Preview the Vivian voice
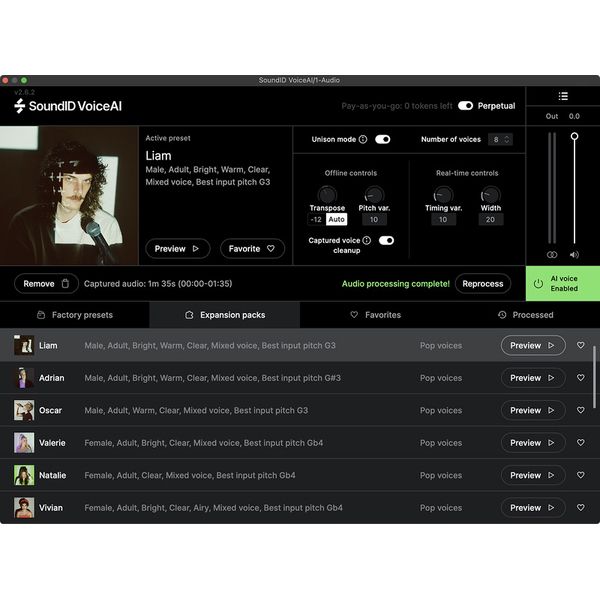Image resolution: width=600 pixels, height=600 pixels. pyautogui.click(x=533, y=508)
